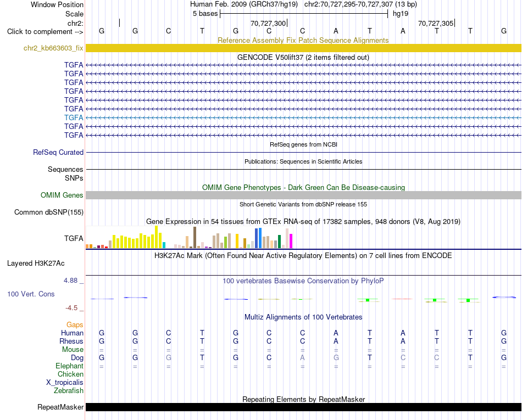The width and height of the screenshot is (522, 420).
Task: Click the chr2_kb663603_fix track label
Action: (53, 48)
